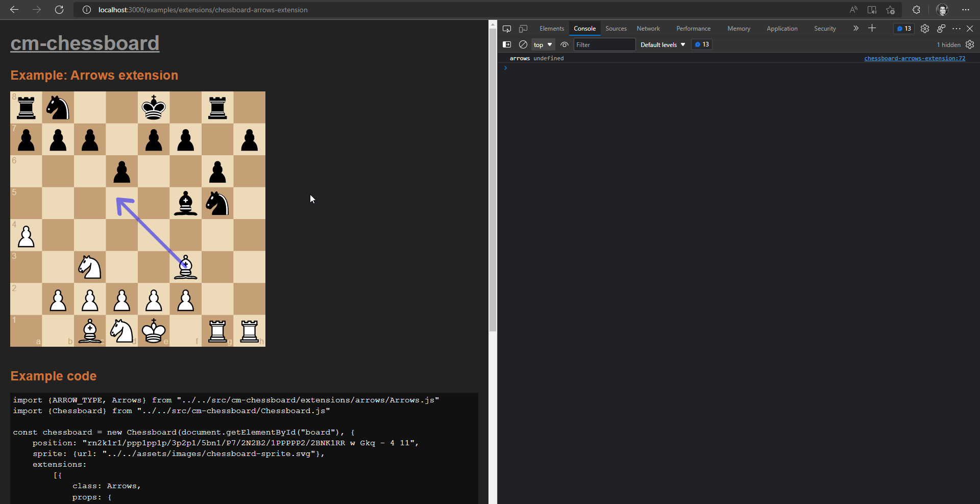Switch to the Network panel
The width and height of the screenshot is (980, 504).
point(648,29)
